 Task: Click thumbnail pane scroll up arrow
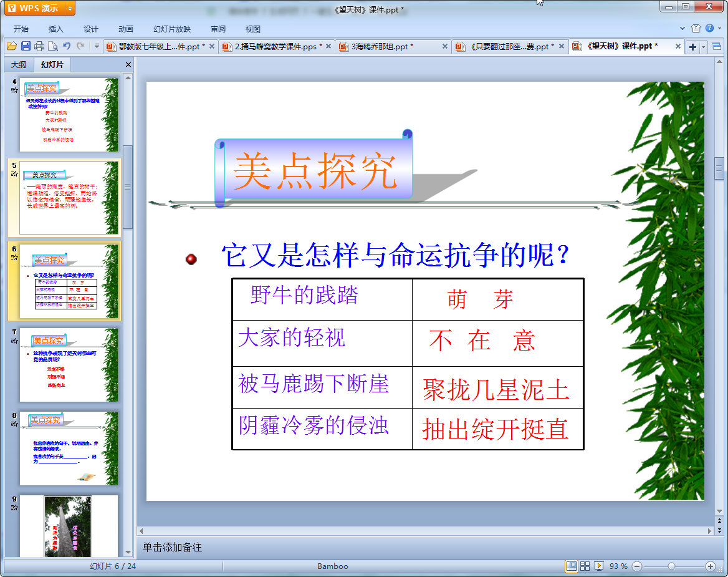click(128, 78)
